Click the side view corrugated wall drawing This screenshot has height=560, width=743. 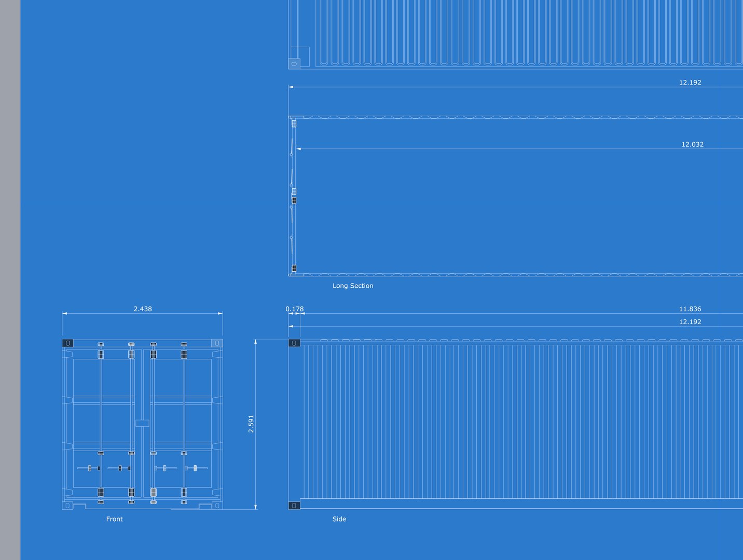516,424
